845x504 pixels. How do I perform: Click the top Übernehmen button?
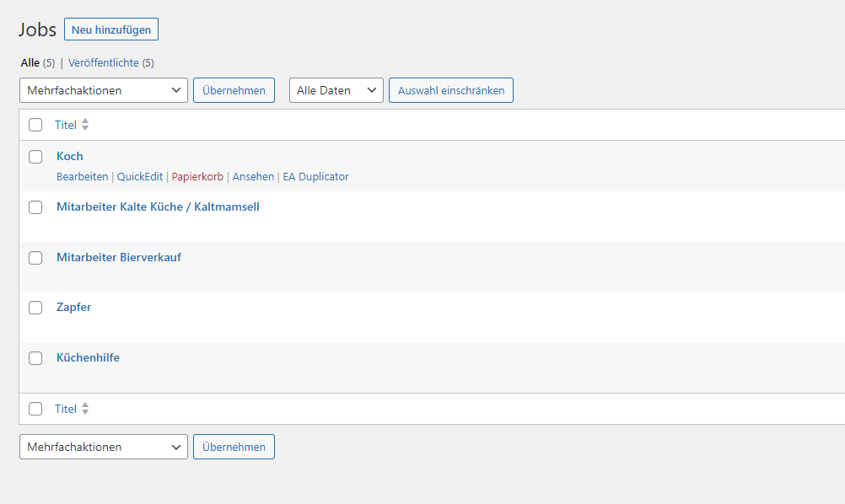point(234,90)
